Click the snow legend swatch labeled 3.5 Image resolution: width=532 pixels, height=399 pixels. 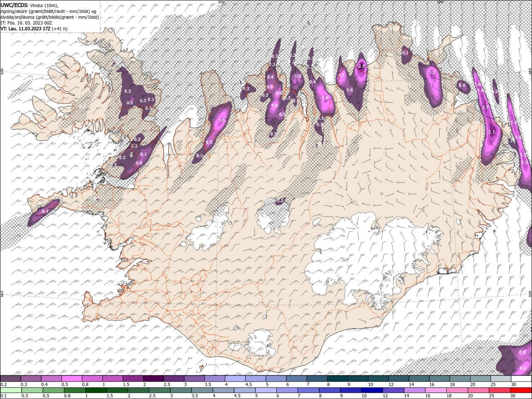point(214,379)
